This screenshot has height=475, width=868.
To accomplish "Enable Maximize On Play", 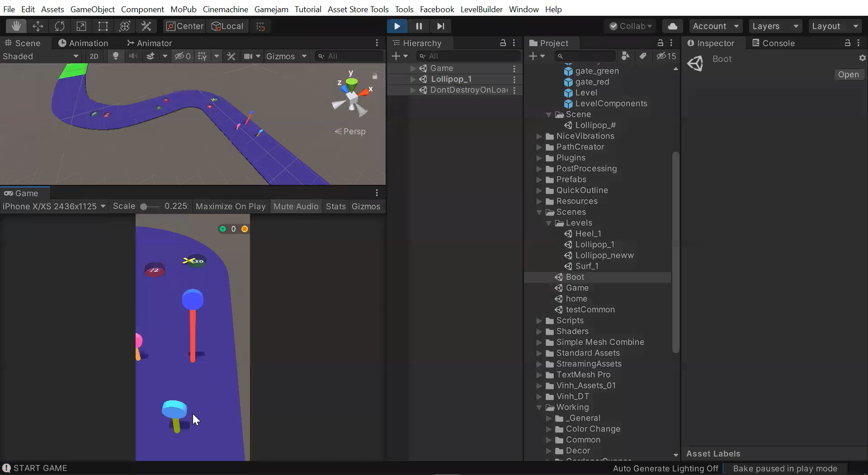I will point(231,206).
